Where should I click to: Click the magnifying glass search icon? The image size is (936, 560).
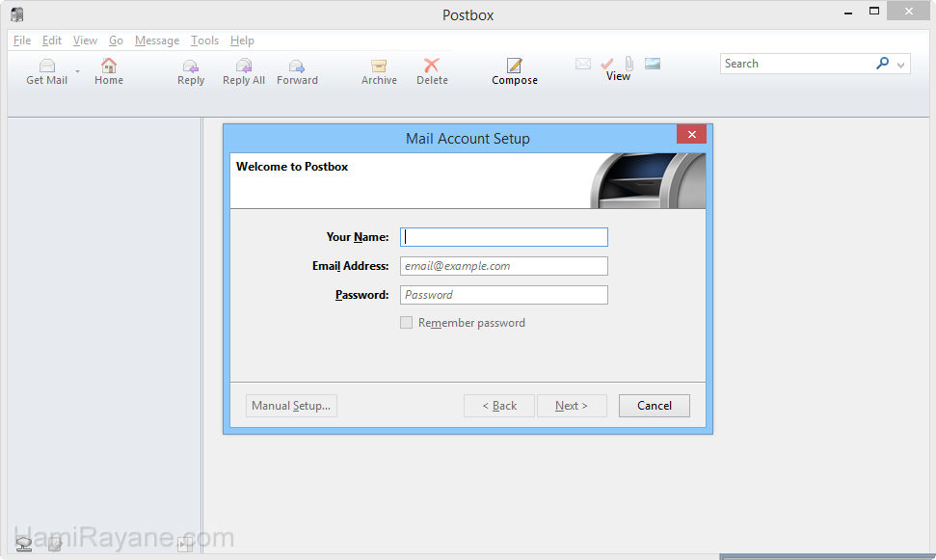[x=882, y=64]
